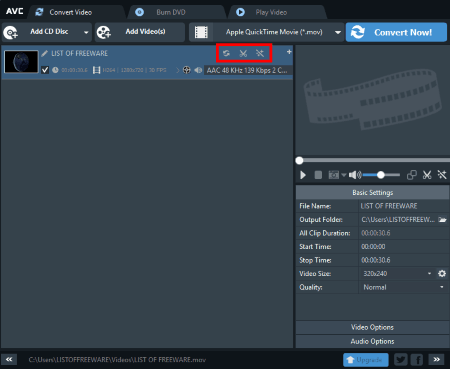The width and height of the screenshot is (450, 369).
Task: Click the Facebook icon in the bottom bar
Action: pyautogui.click(x=417, y=360)
